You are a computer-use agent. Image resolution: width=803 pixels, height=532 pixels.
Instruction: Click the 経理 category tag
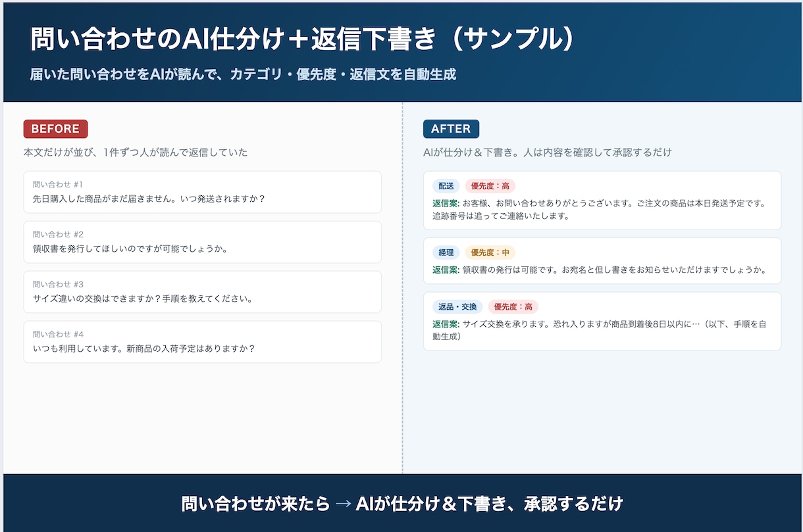[x=446, y=253]
